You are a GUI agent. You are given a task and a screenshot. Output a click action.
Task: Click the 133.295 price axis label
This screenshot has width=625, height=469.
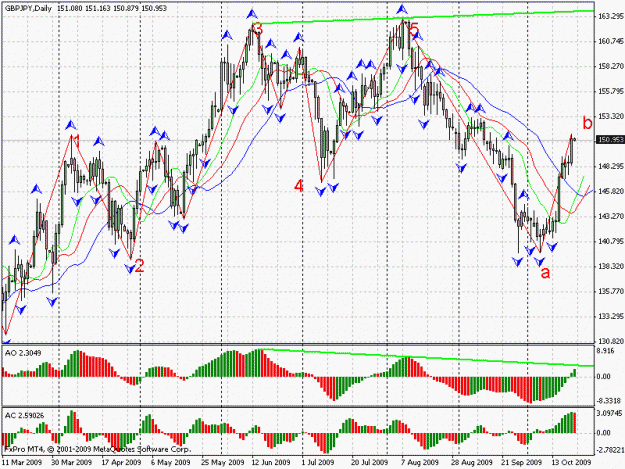click(610, 316)
